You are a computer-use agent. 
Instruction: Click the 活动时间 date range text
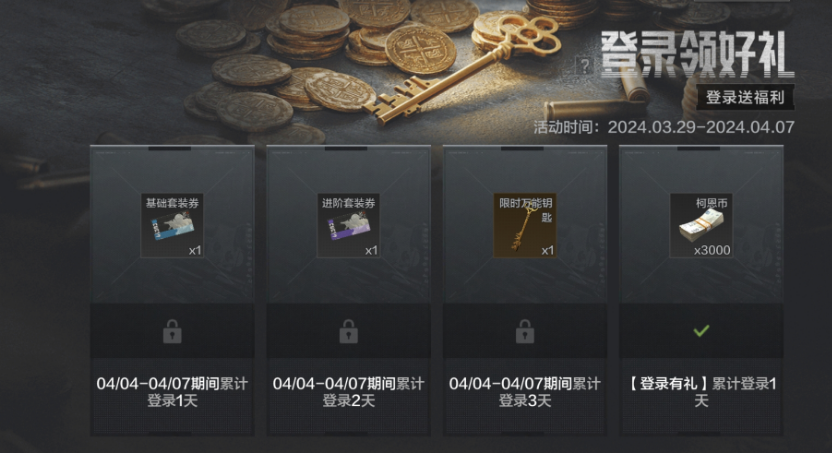(664, 127)
